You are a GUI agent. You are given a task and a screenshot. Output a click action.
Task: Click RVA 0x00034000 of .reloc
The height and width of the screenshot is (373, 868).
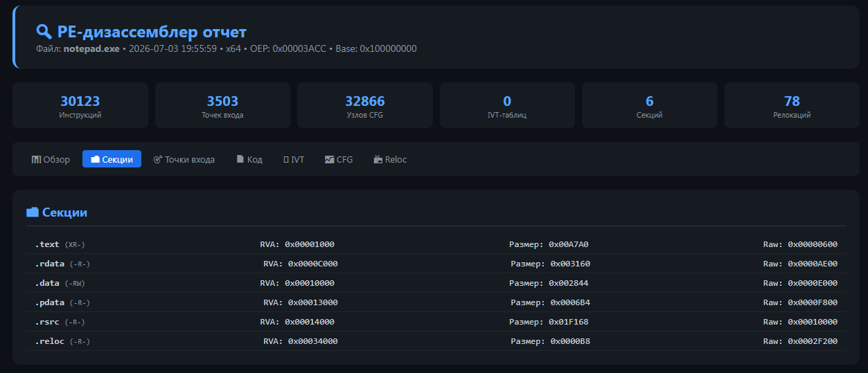tap(301, 341)
